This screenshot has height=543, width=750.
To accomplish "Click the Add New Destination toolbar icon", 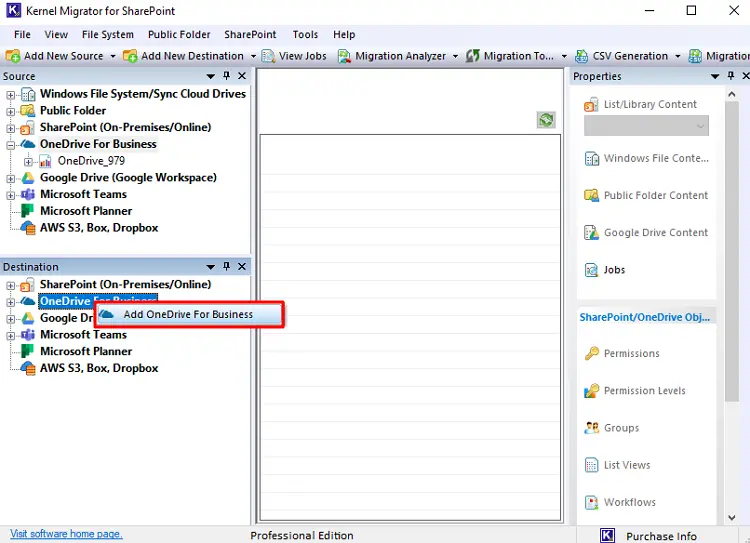I will pyautogui.click(x=130, y=56).
